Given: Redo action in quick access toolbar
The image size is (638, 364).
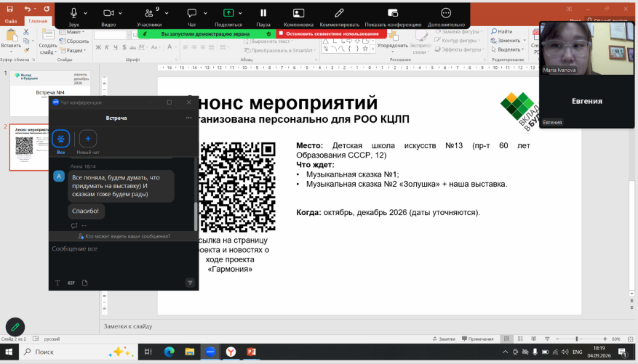Looking at the screenshot, I should point(47,9).
